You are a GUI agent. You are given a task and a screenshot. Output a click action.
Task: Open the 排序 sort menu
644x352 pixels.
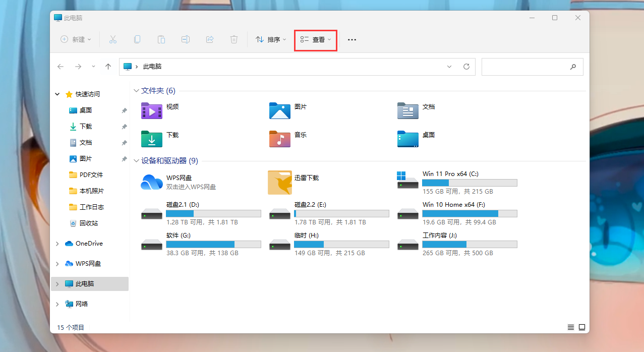click(x=271, y=39)
